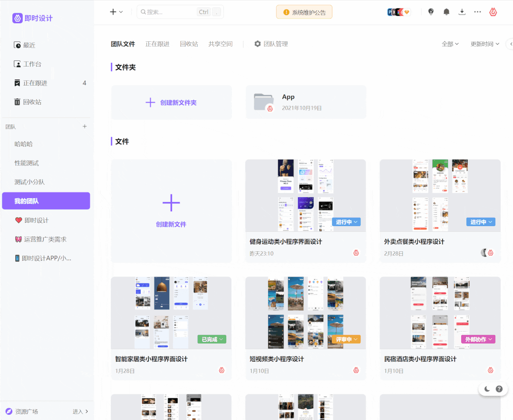The image size is (513, 420).
Task: Click the 即时设计 logo icon
Action: (x=17, y=18)
